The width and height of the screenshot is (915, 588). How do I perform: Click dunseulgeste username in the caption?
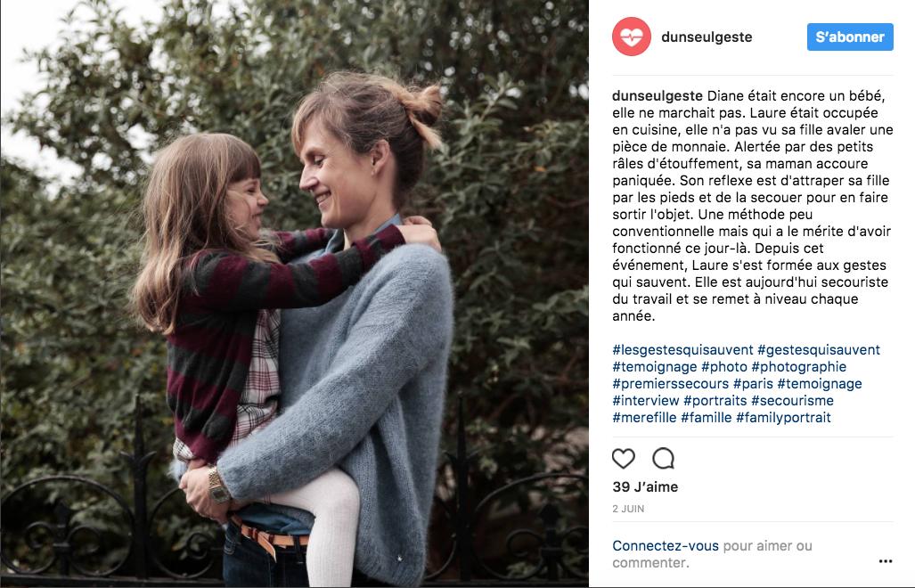[658, 95]
